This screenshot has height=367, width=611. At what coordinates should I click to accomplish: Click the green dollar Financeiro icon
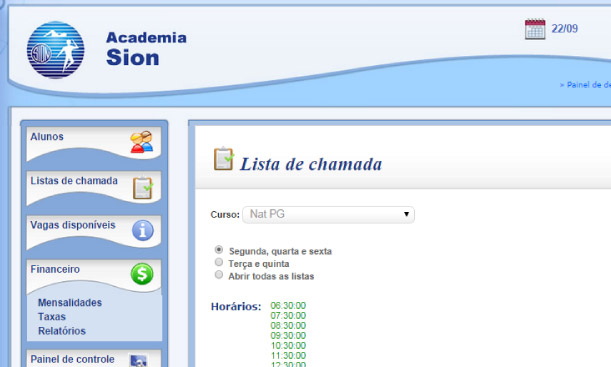click(142, 274)
